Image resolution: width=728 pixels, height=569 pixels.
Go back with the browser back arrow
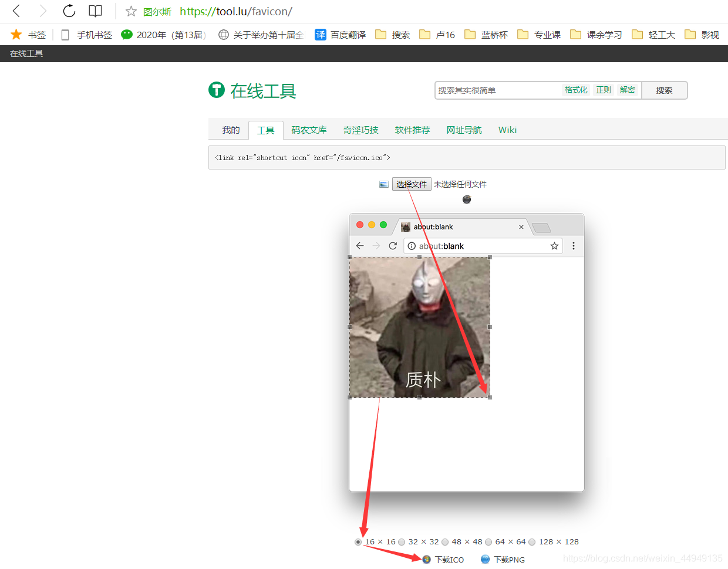point(16,11)
